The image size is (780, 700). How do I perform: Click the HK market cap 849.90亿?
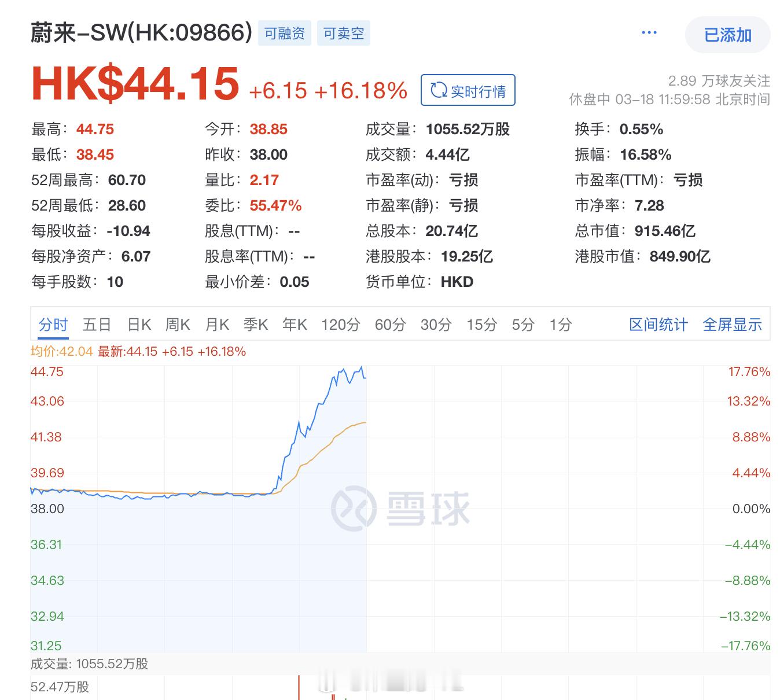[680, 256]
